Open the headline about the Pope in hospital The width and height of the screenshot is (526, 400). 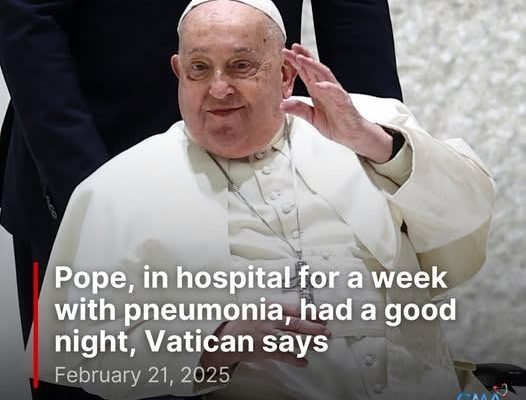[255, 310]
